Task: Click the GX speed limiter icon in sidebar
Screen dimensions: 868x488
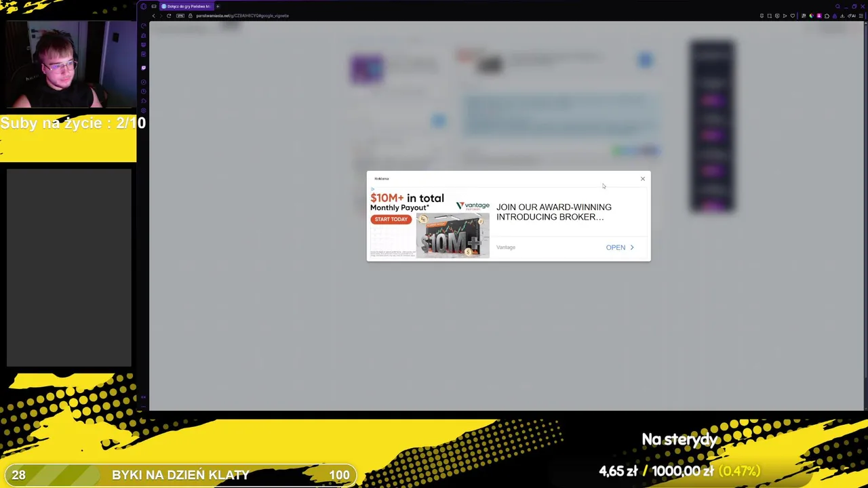Action: (x=143, y=26)
